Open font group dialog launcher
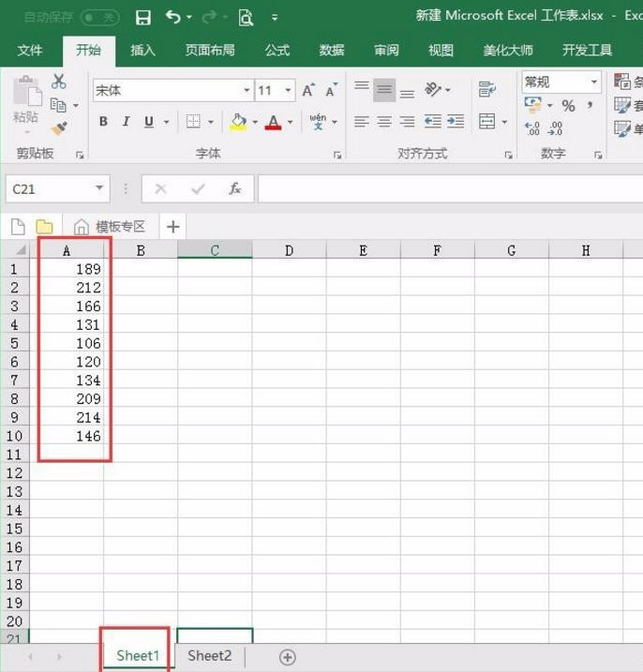643x672 pixels. [337, 155]
